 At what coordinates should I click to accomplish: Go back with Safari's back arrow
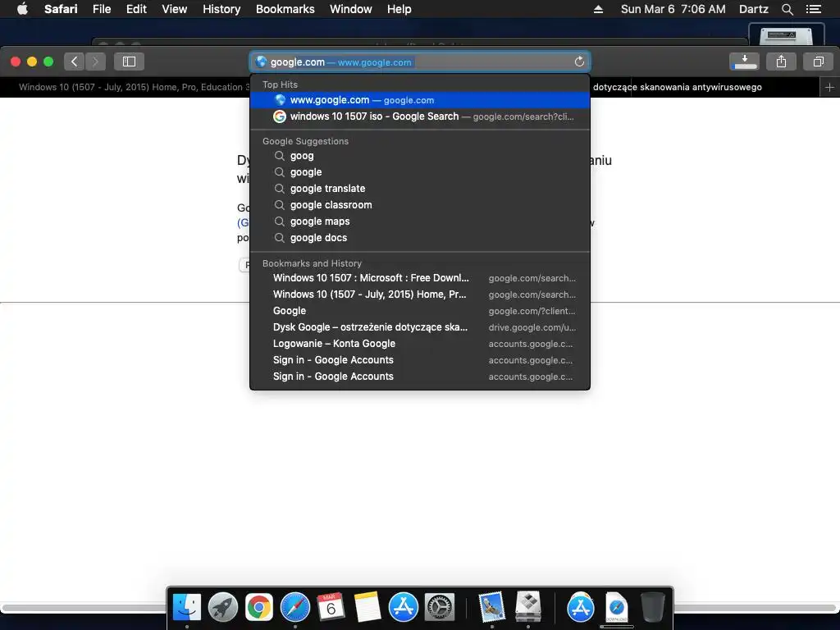[75, 62]
